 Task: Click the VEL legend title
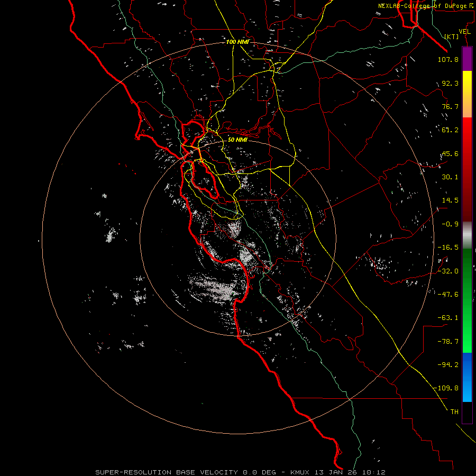464,32
